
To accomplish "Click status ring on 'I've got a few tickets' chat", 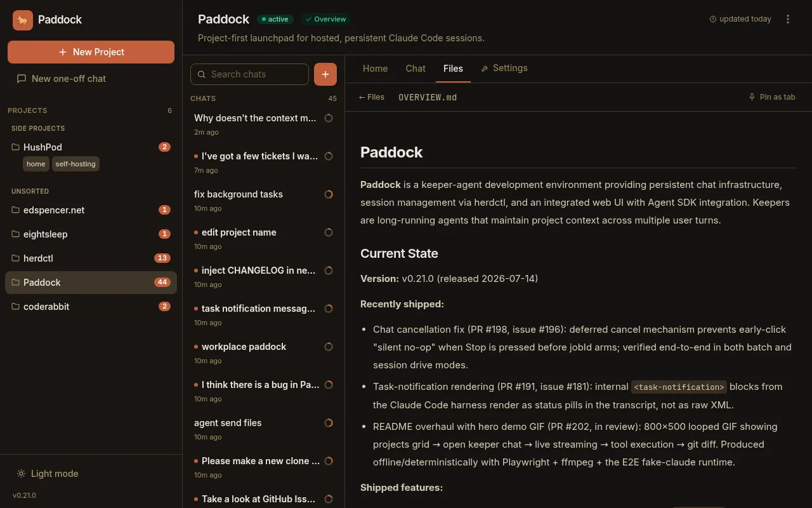I will point(329,156).
